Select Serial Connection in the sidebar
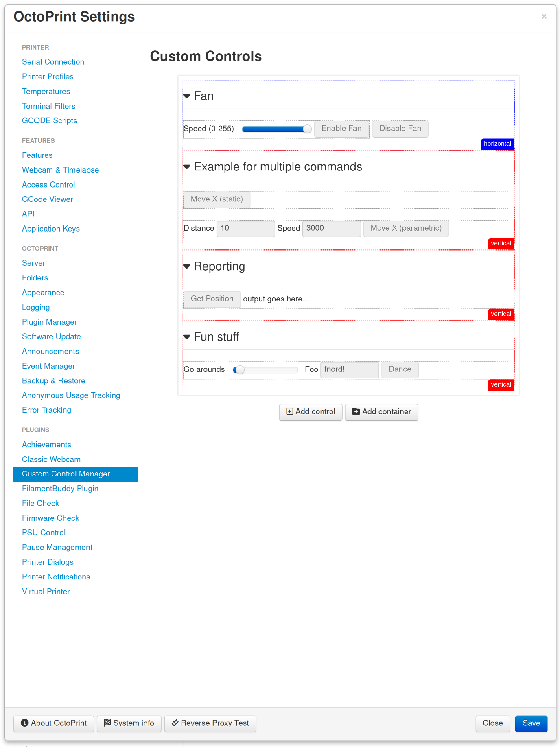Screen dimensions: 560x747 (53, 62)
